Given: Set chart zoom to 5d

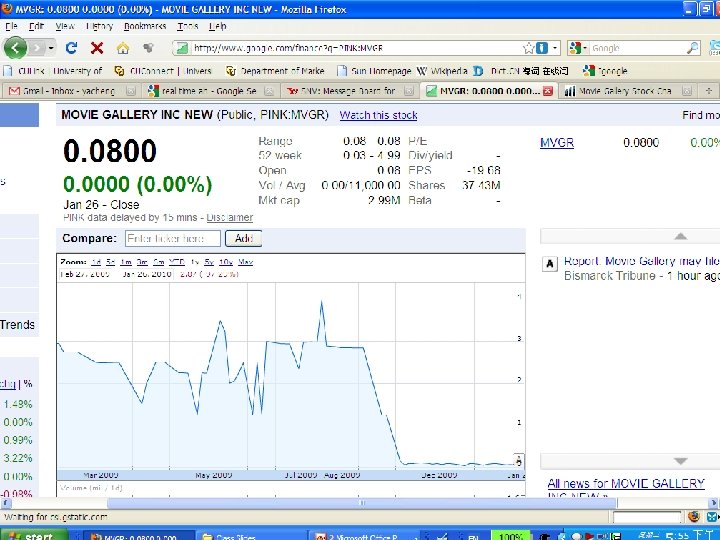Looking at the screenshot, I should [x=111, y=262].
